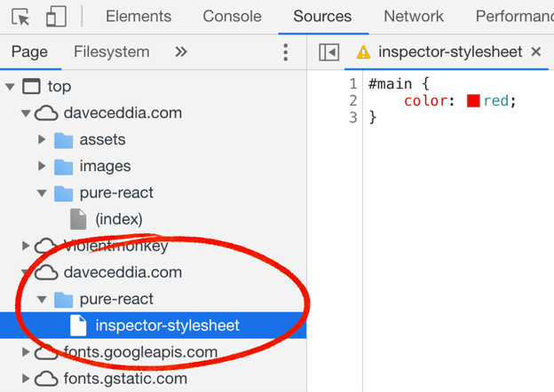
Task: Click the fonts.gstatic.com cloud icon
Action: coord(46,379)
